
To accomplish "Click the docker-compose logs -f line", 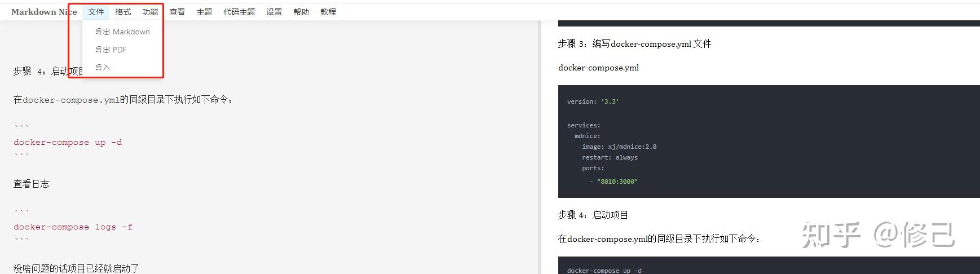I will [73, 227].
